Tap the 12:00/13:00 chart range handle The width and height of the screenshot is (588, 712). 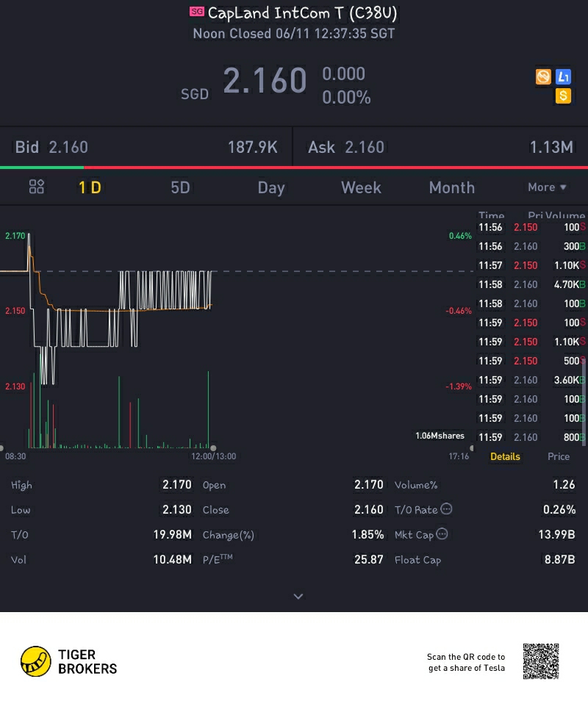[213, 448]
